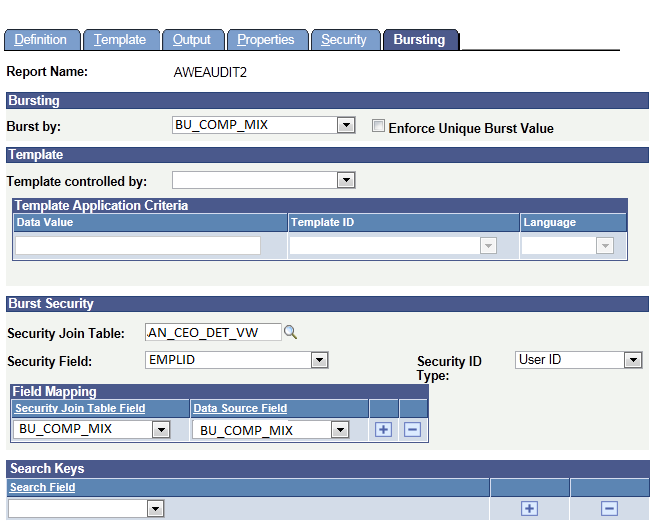Click the Security Join Table text field
This screenshot has height=531, width=660.
(x=213, y=332)
